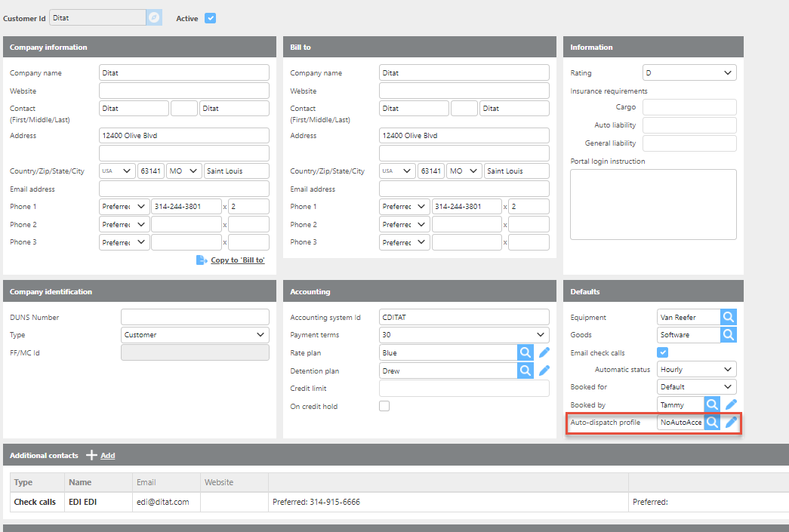Edit the Auto-dispatch profile with pencil

[x=731, y=423]
